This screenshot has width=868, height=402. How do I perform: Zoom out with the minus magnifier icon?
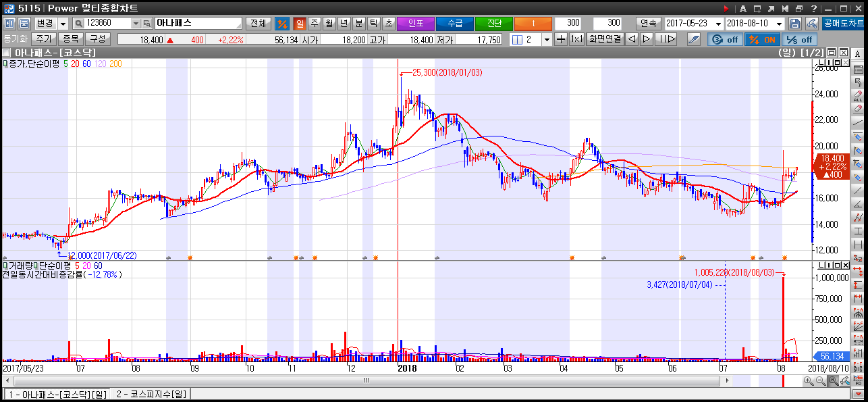click(x=821, y=381)
